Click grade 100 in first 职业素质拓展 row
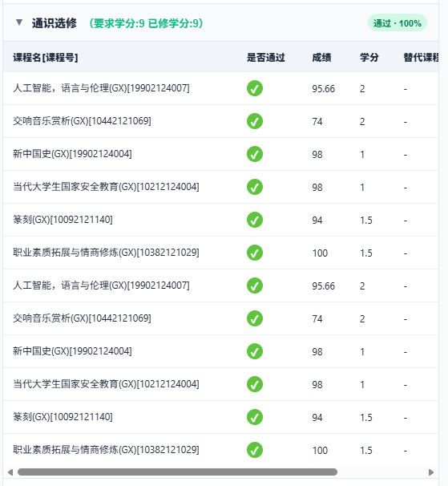The image size is (448, 486). pyautogui.click(x=320, y=253)
